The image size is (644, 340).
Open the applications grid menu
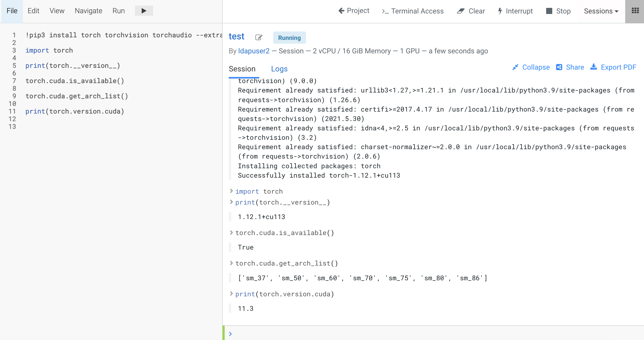pyautogui.click(x=635, y=11)
